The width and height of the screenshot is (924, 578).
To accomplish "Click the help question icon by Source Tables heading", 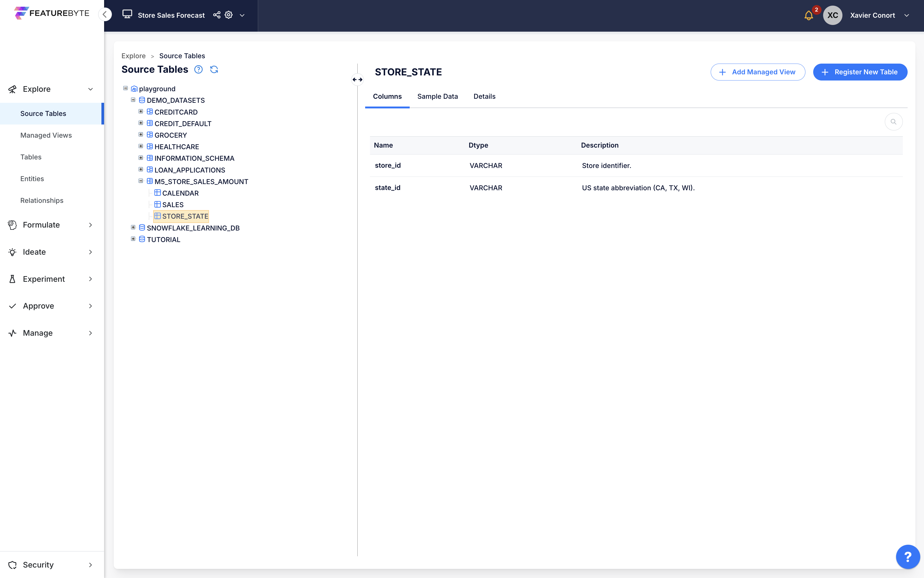I will coord(198,69).
